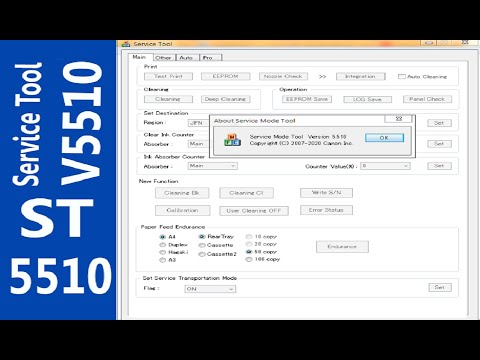
Task: Select the A3 paper radio button
Action: [163, 260]
